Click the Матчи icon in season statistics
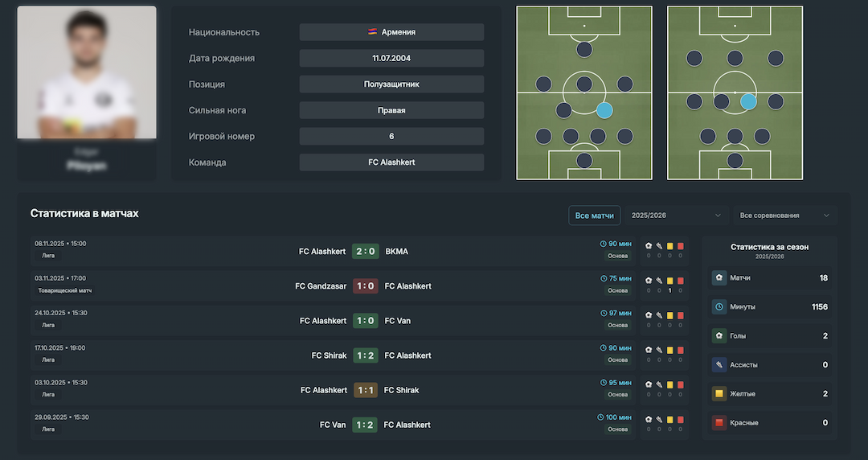 point(719,278)
